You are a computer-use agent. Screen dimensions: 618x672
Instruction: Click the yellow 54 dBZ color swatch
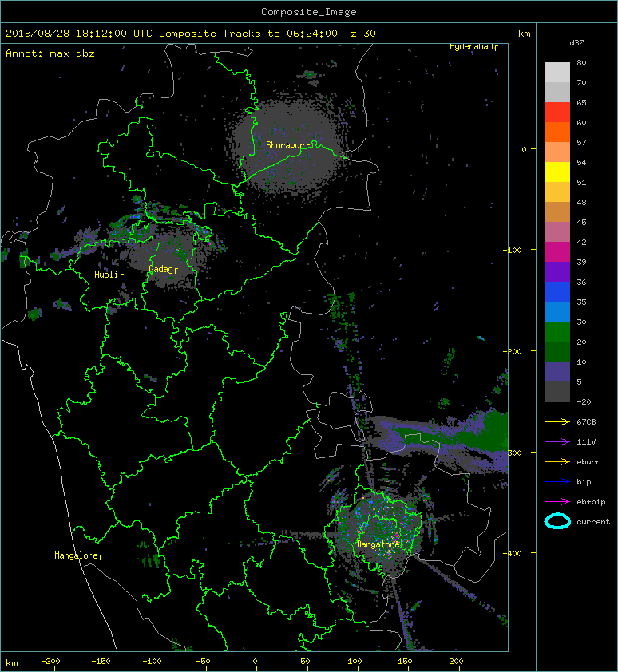click(557, 172)
